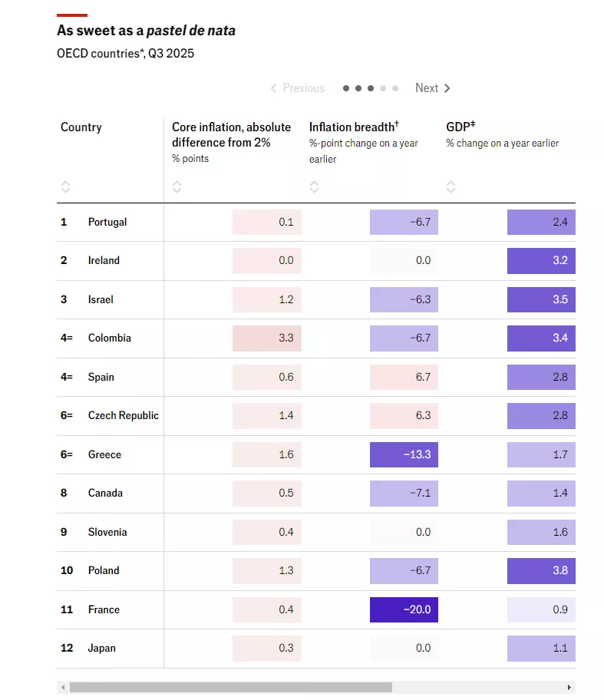Click the horizontal scrollbar thumb
Image resolution: width=604 pixels, height=700 pixels.
(230, 688)
